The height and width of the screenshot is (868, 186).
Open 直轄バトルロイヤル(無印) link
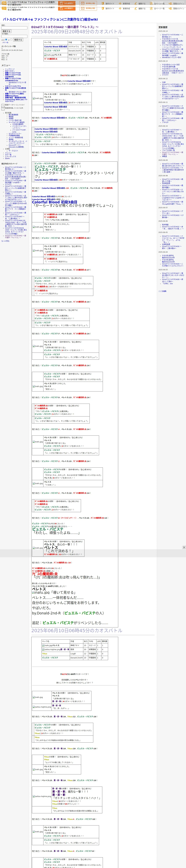point(14,94)
